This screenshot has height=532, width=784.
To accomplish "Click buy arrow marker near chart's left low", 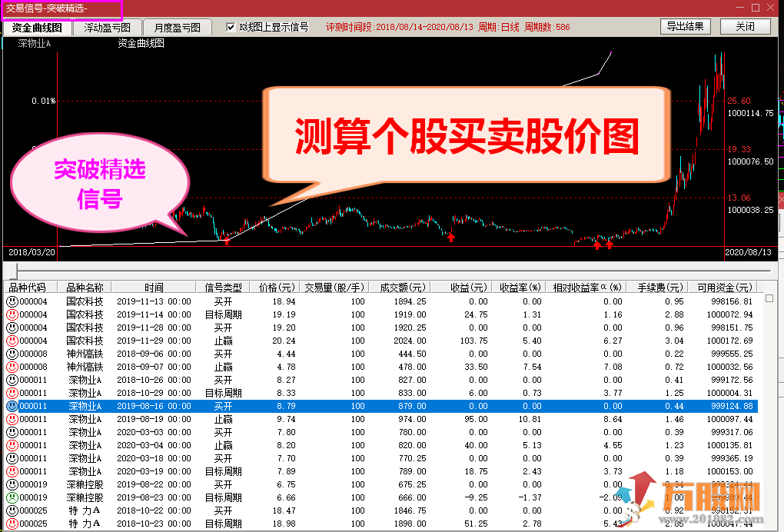I will coord(227,241).
